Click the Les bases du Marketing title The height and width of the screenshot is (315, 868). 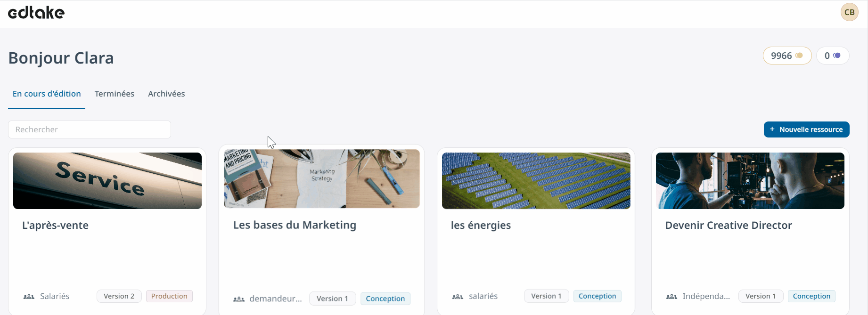[295, 225]
